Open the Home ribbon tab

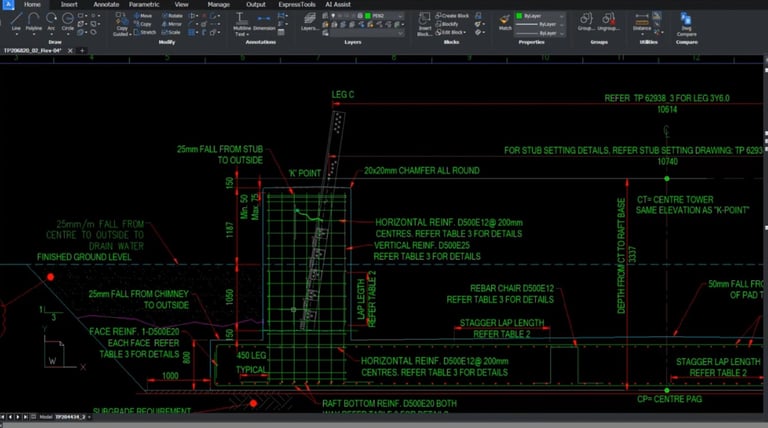[32, 4]
